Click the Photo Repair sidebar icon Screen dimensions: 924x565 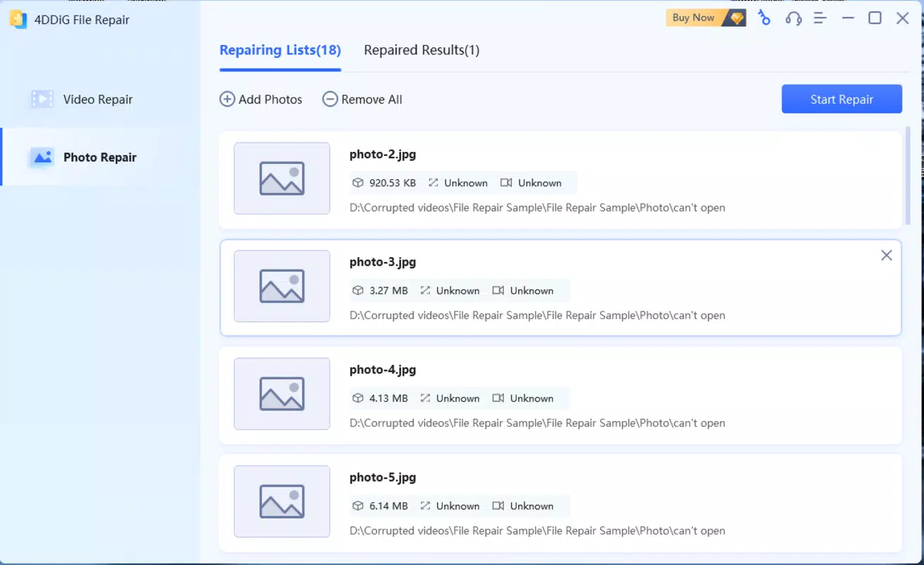click(42, 157)
